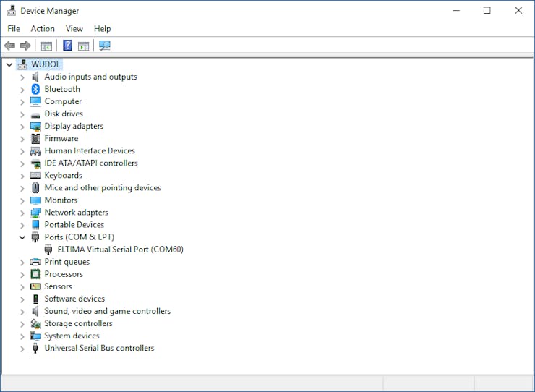Select the Portable Devices label
535x392 pixels.
click(x=74, y=225)
